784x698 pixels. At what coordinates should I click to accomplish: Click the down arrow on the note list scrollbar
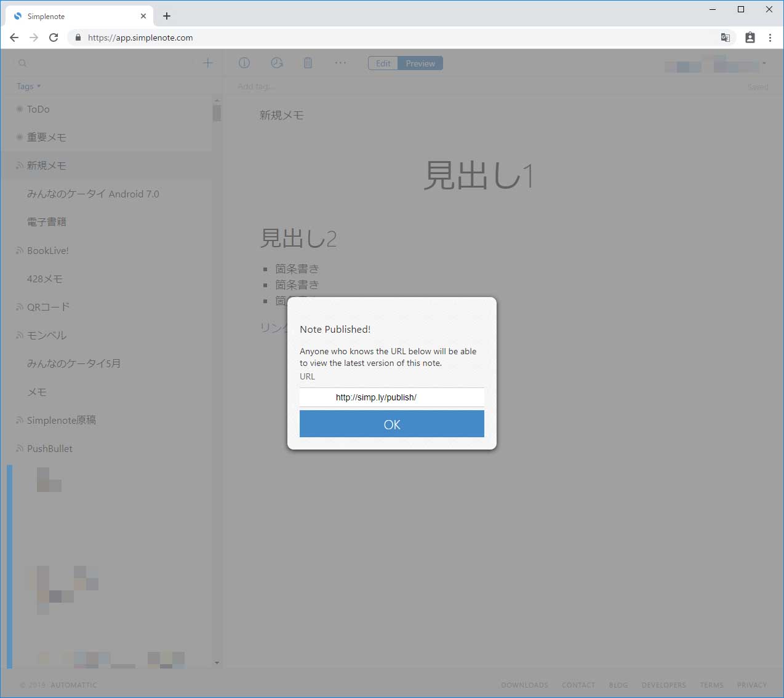[x=217, y=663]
